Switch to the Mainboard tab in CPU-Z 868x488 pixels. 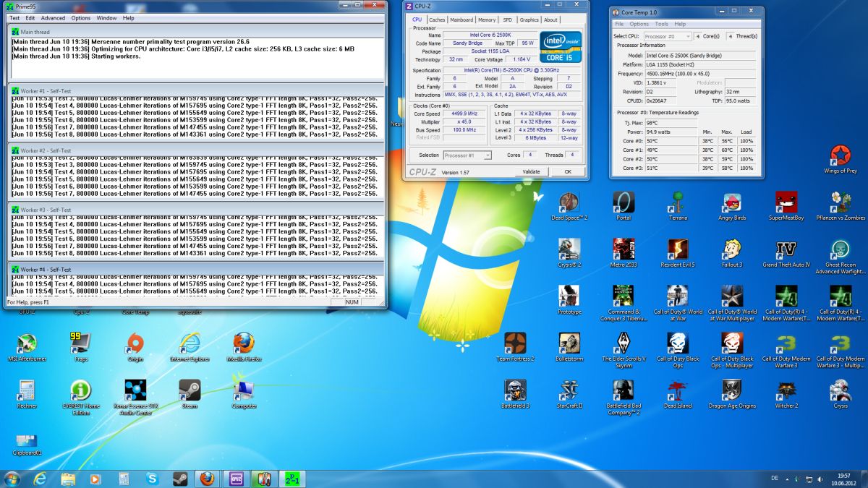(x=461, y=20)
